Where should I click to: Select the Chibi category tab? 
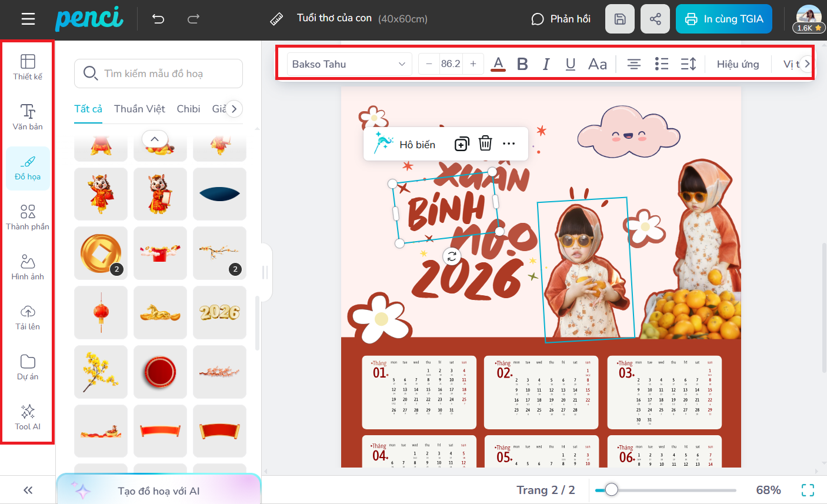pyautogui.click(x=188, y=109)
